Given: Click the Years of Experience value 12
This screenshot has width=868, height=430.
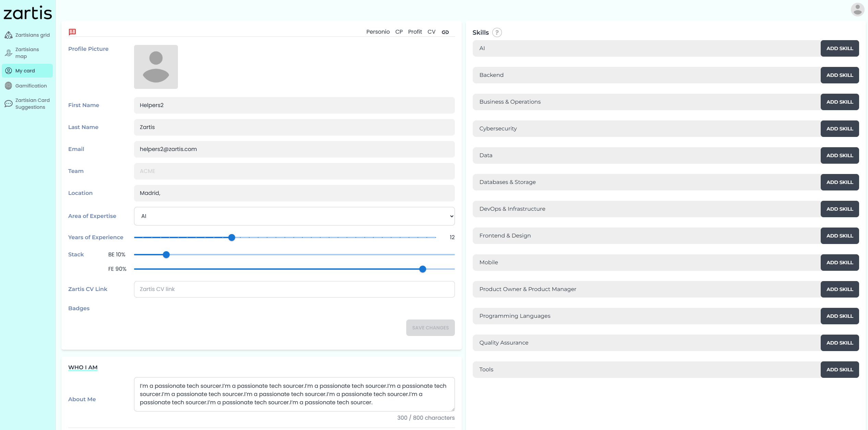Looking at the screenshot, I should (x=452, y=237).
